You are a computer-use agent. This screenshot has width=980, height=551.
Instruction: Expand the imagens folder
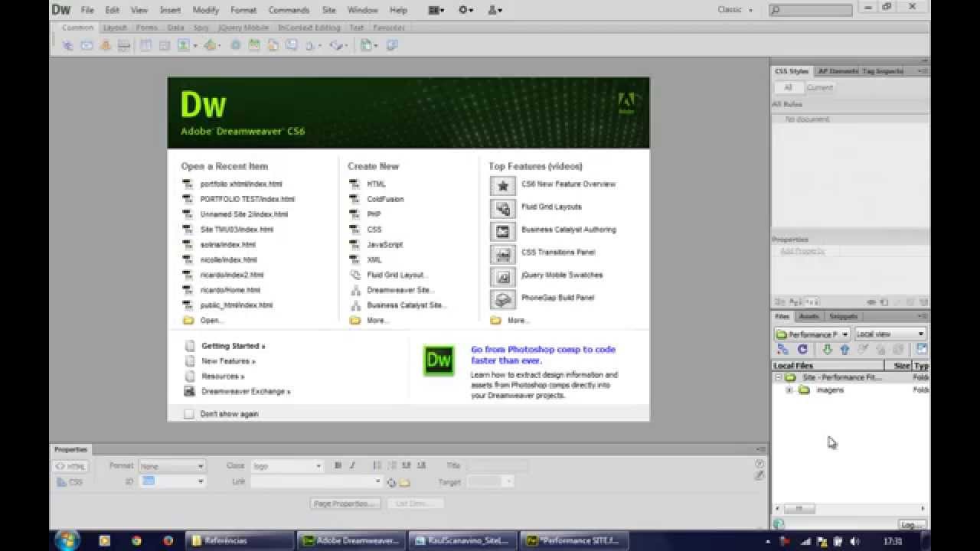pos(789,390)
